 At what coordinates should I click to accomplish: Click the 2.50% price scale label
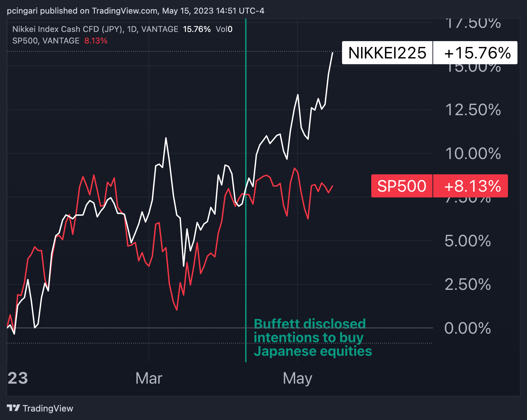[x=468, y=284]
